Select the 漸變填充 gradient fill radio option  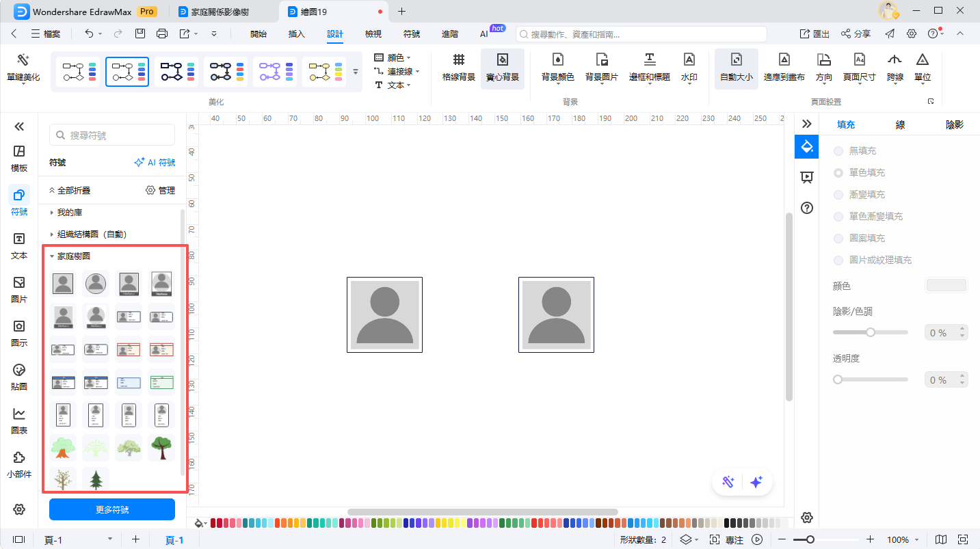[x=838, y=194]
